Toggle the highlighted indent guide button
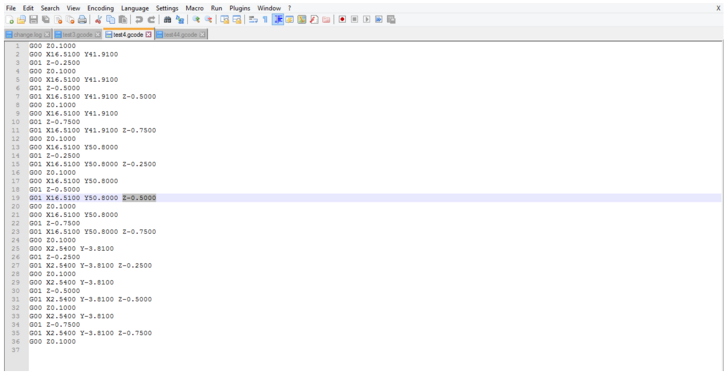727x374 pixels. (278, 19)
